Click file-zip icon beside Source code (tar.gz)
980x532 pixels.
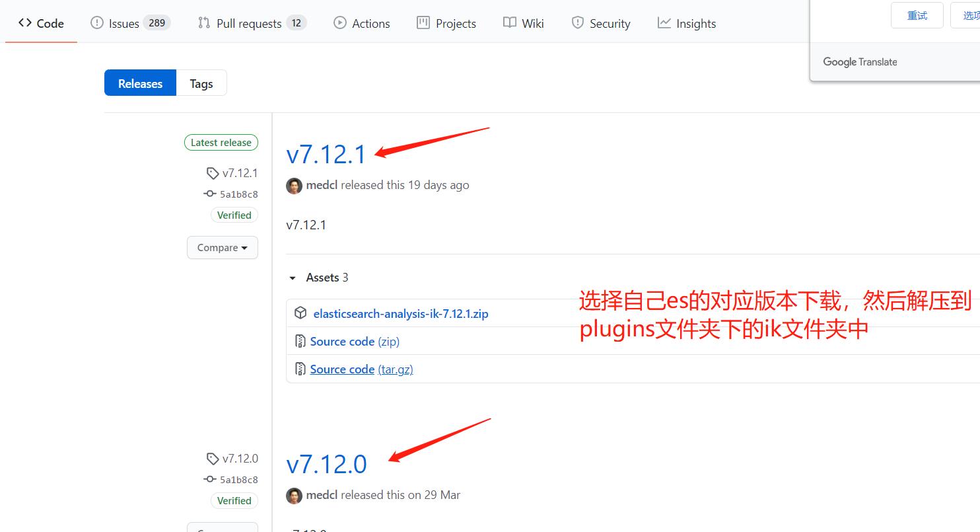tap(300, 369)
